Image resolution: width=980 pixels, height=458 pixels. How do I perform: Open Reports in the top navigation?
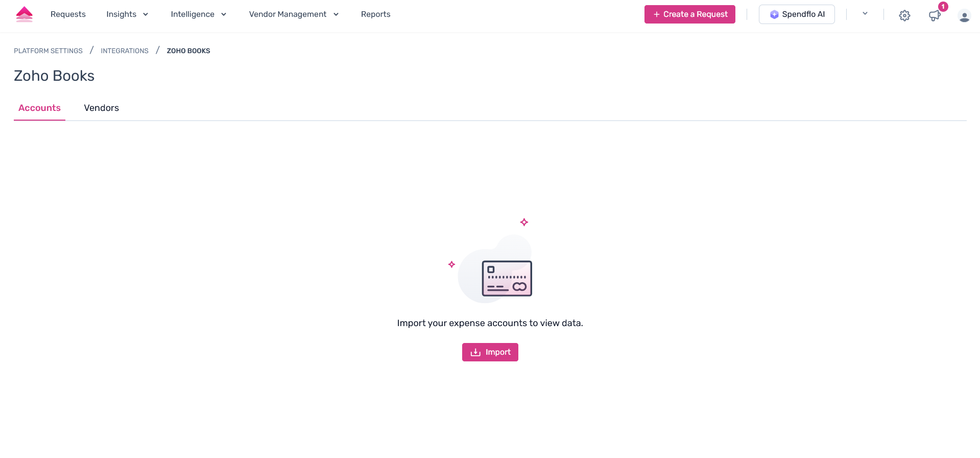coord(375,14)
